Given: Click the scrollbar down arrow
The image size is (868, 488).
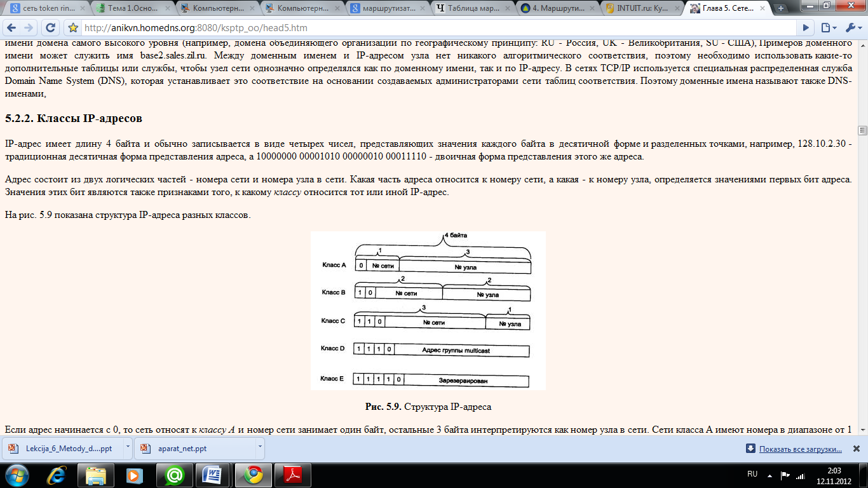Looking at the screenshot, I should (x=862, y=430).
